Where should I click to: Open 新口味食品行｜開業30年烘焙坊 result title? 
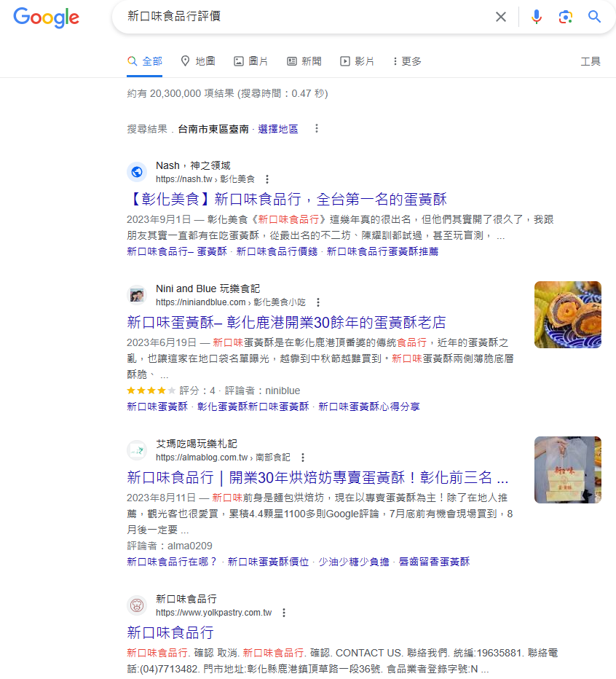317,478
